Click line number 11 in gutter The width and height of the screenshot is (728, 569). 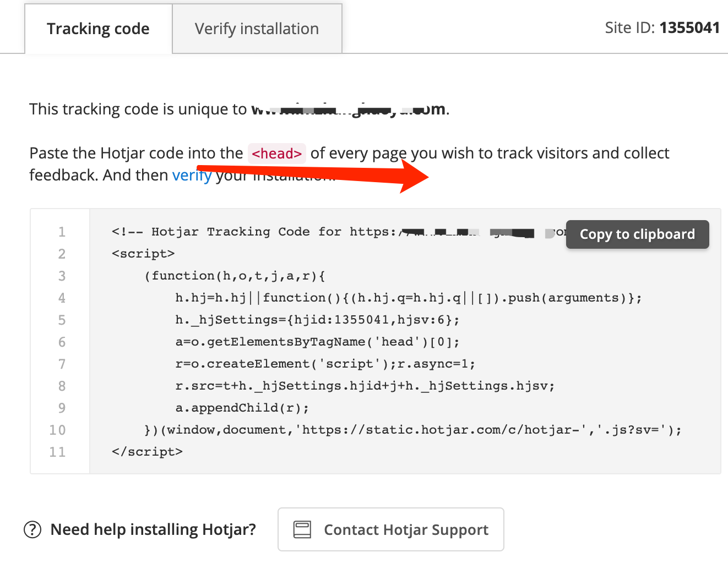click(x=57, y=452)
